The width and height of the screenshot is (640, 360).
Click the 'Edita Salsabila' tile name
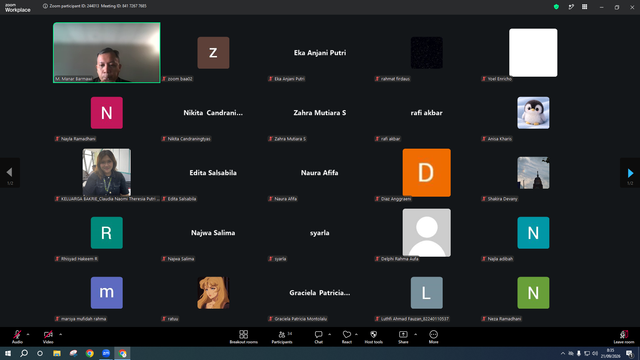pos(213,173)
